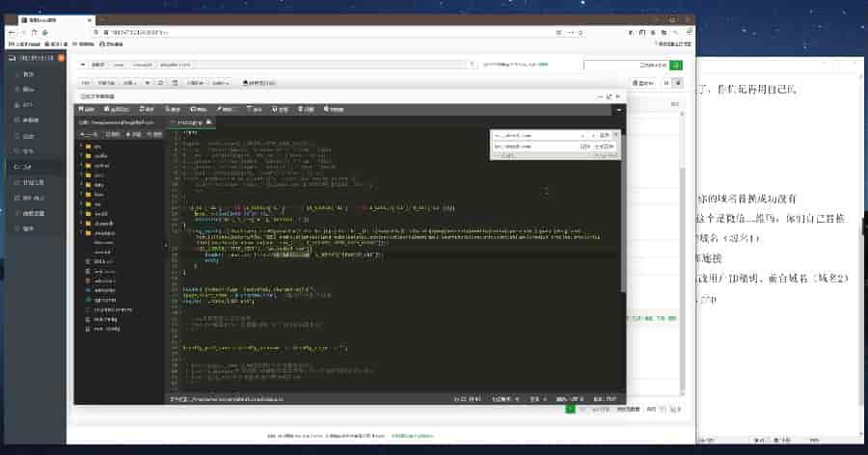Open 首页 (Home) in the panel sidebar
The image size is (868, 455).
tap(27, 73)
